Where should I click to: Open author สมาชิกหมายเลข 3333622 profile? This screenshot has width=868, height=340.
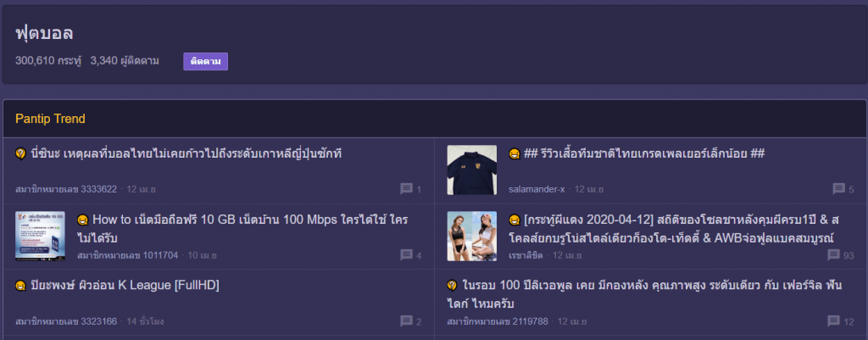[x=66, y=189]
